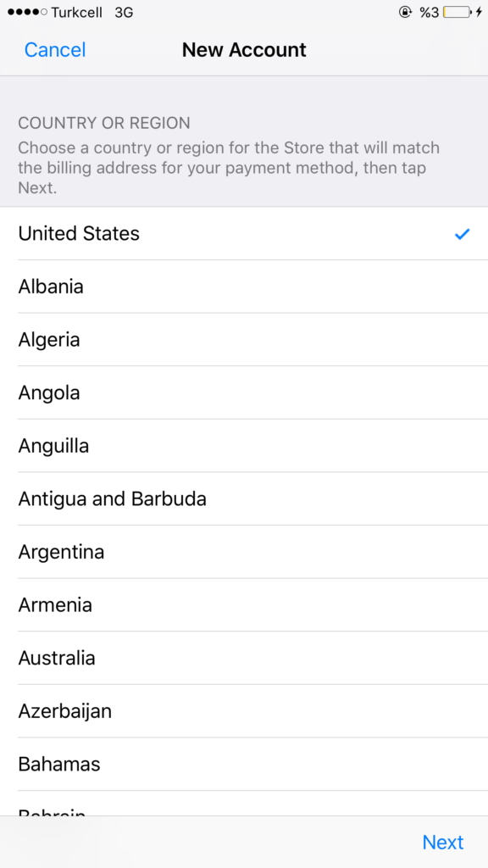
Task: Choose Angola as the country
Action: 244,392
